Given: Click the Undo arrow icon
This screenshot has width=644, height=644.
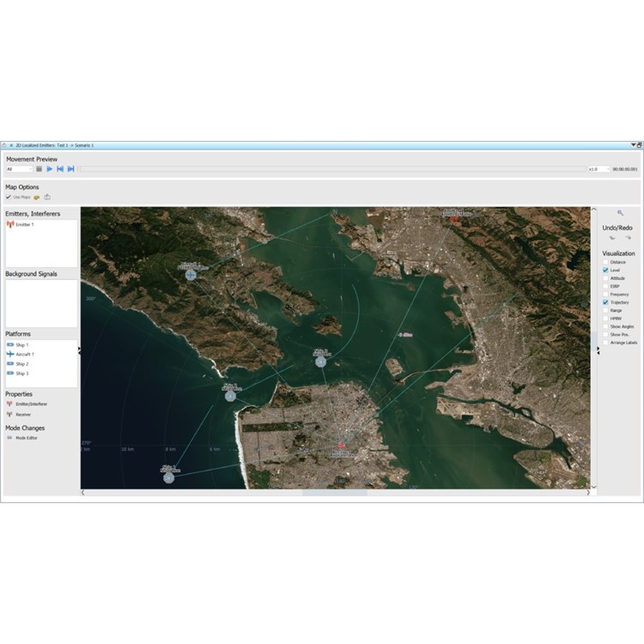Looking at the screenshot, I should point(612,238).
